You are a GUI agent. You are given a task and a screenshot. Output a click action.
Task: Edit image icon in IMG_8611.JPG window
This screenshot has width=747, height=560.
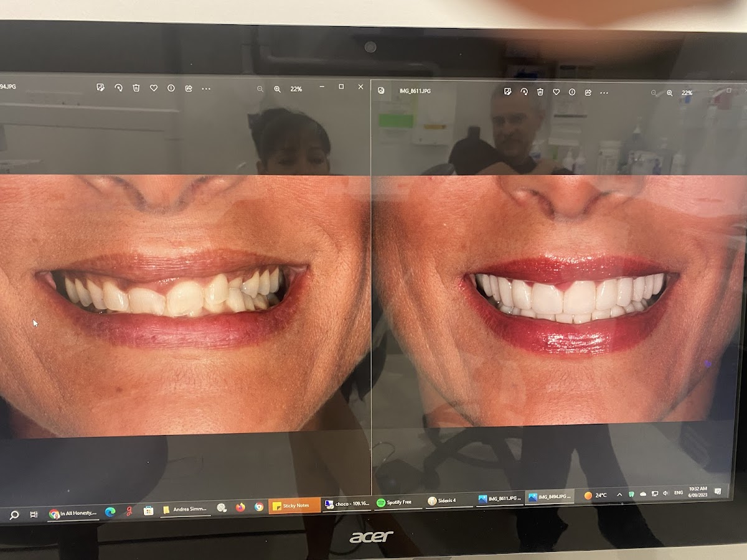(x=507, y=91)
